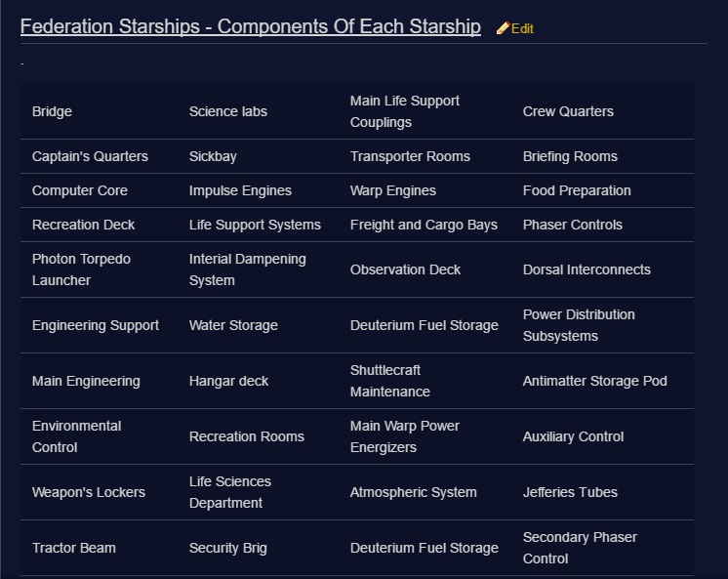The height and width of the screenshot is (579, 728).
Task: Click the Crew Quarters entry
Action: 568,111
